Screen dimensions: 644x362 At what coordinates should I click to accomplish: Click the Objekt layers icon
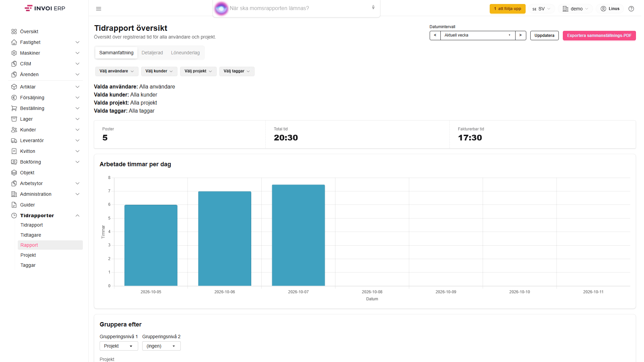[x=14, y=173]
